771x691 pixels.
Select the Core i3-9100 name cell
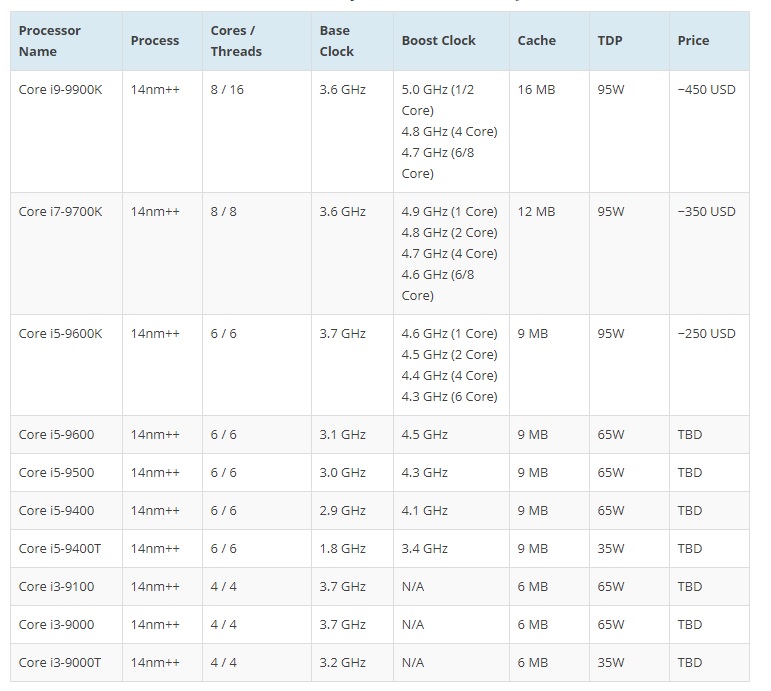tap(66, 586)
